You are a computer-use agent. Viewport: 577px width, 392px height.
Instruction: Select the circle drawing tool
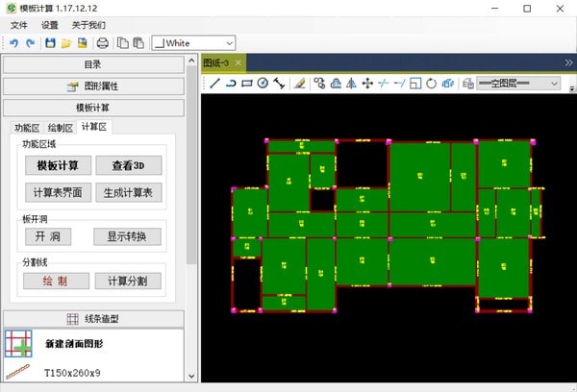263,84
